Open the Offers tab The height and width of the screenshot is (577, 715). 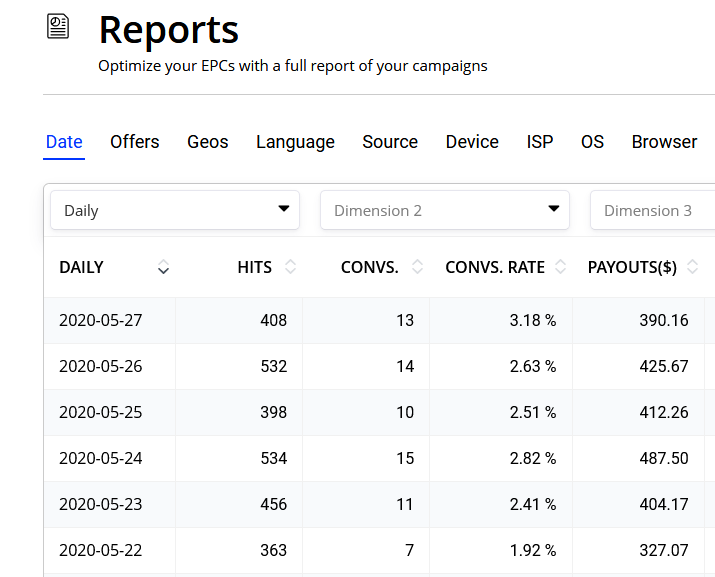[x=135, y=142]
